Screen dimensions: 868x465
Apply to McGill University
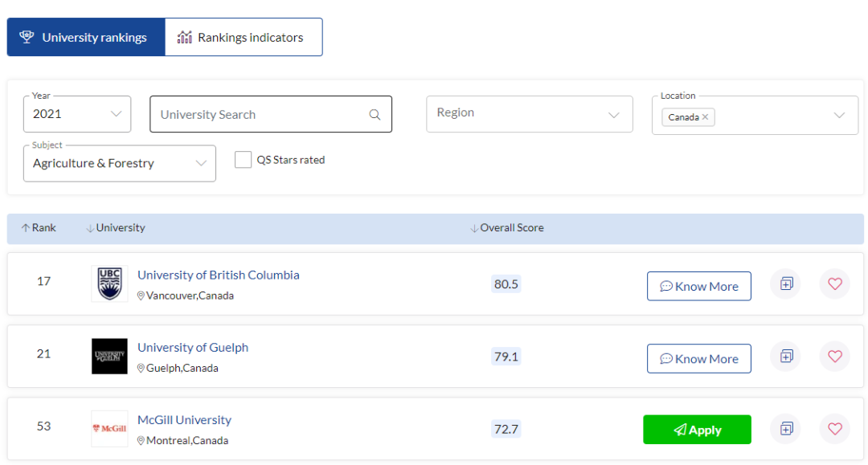pos(697,430)
